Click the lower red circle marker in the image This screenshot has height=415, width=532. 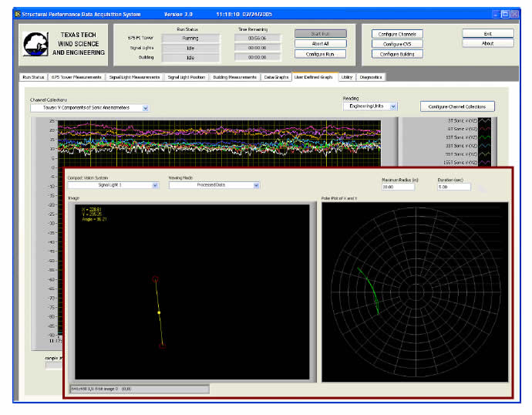[x=163, y=346]
